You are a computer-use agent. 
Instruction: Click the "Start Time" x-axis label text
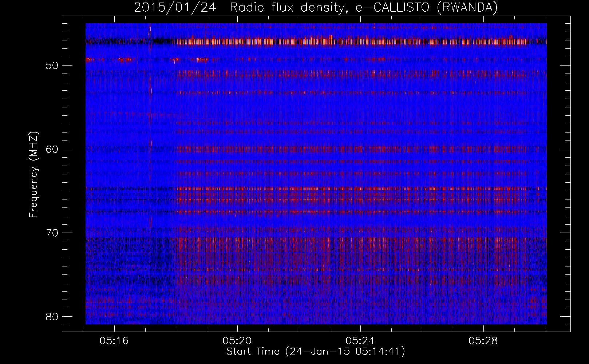[x=253, y=352]
